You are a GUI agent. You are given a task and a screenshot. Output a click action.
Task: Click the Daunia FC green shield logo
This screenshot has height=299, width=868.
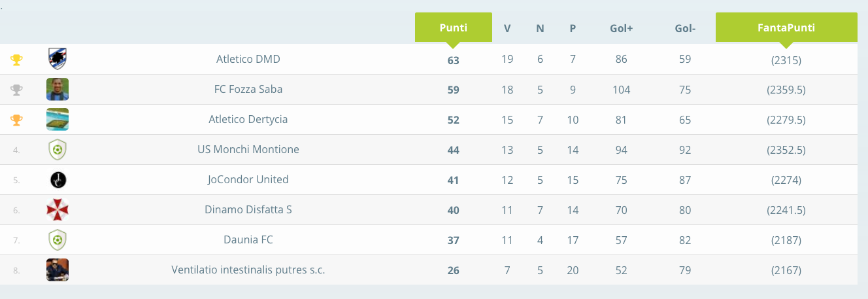pyautogui.click(x=58, y=240)
